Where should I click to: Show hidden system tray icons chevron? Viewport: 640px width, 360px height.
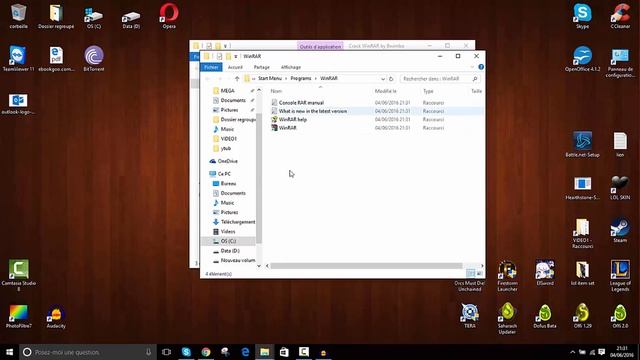tap(572, 352)
